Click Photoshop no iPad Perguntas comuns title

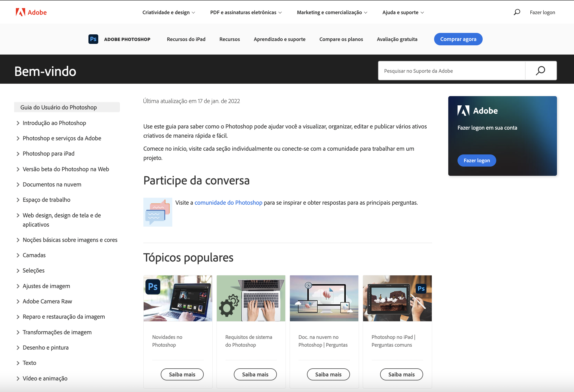(393, 341)
